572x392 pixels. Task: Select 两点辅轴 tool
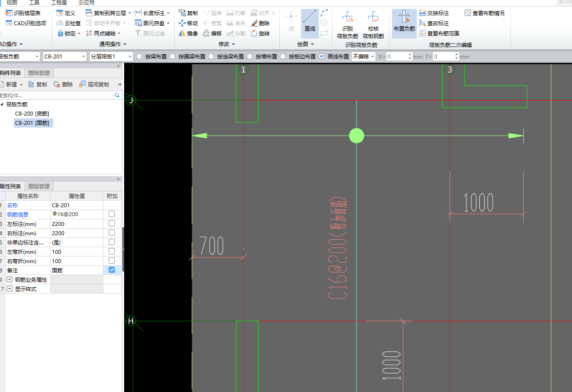coord(103,33)
